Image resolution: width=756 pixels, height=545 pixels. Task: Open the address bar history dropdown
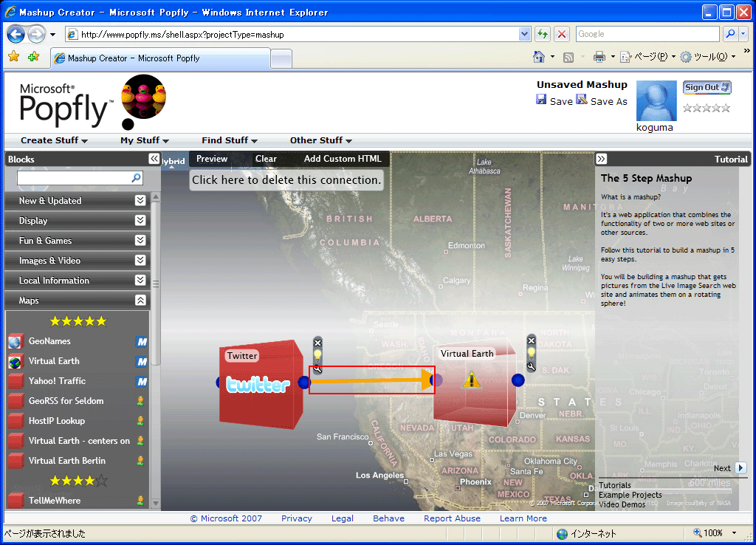(525, 34)
